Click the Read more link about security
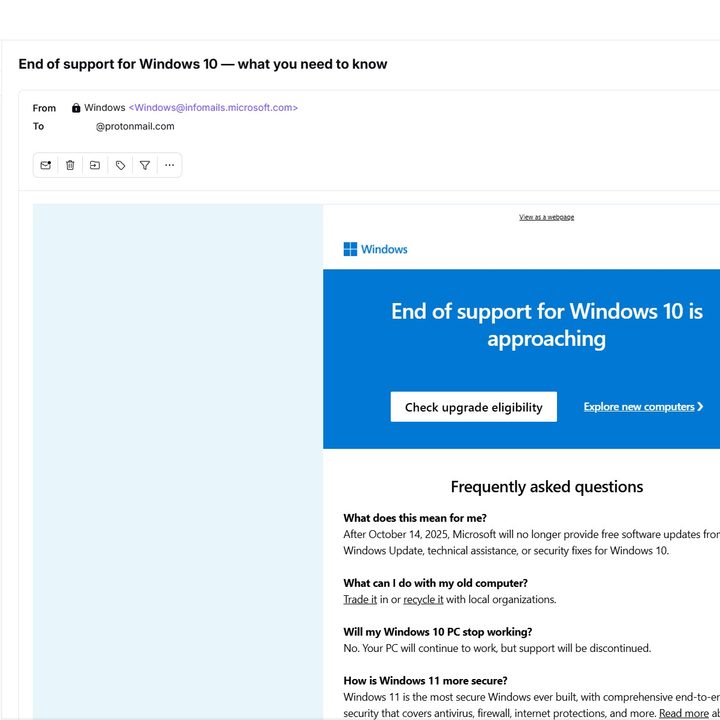 684,714
